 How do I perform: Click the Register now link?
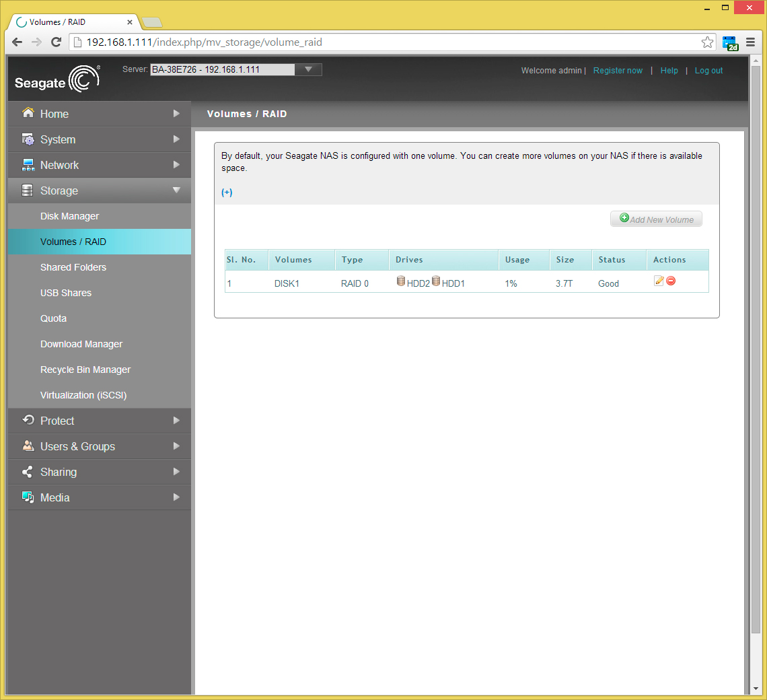618,71
